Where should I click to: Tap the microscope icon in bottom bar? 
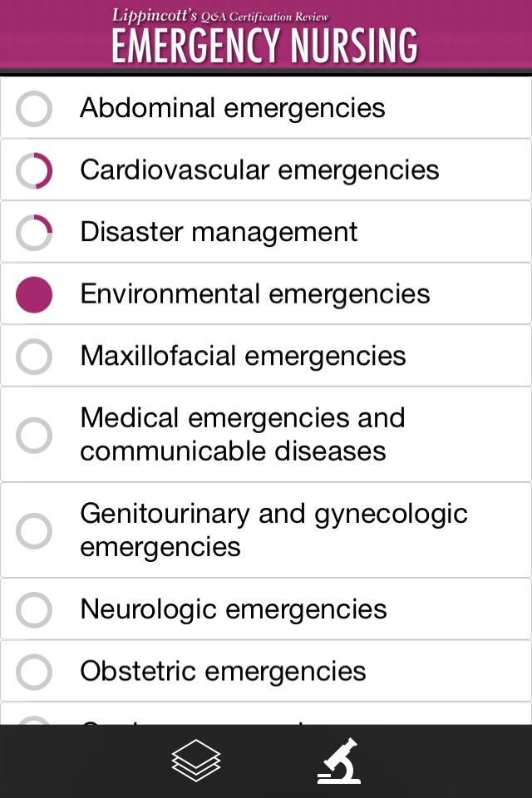click(x=339, y=761)
